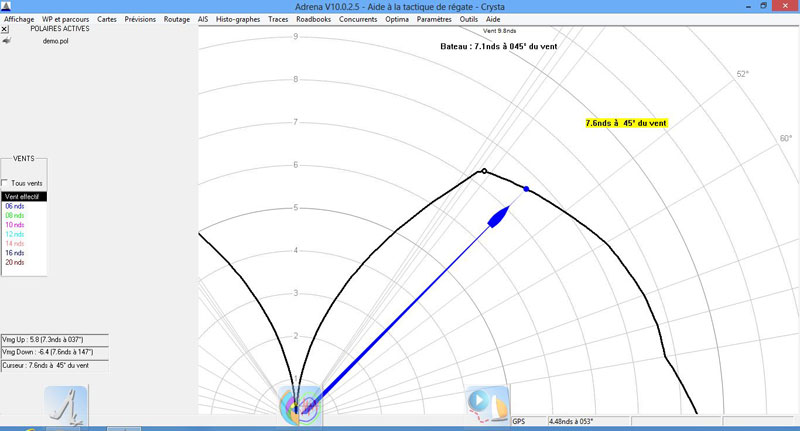The height and width of the screenshot is (431, 800).
Task: Click the Bateau 7.1nds à 045° text
Action: tap(498, 46)
